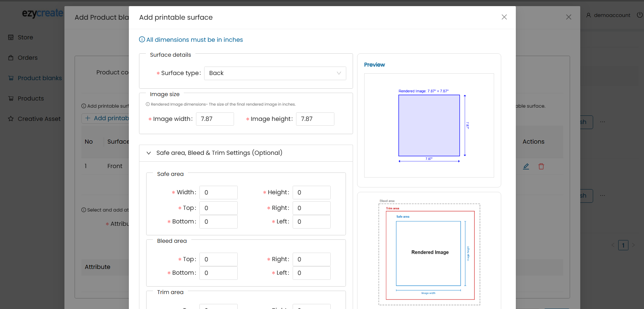
Task: Click the Bleed area Top field
Action: pos(218,259)
